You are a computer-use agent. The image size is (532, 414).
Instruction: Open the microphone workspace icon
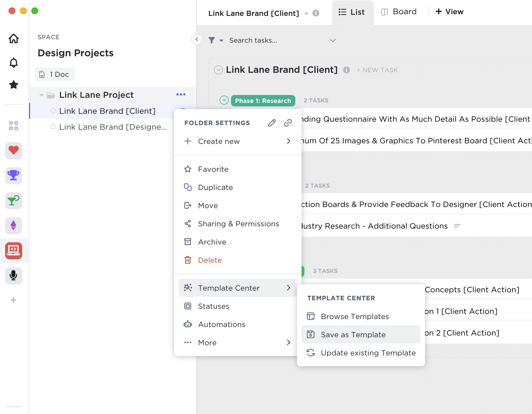coord(14,276)
